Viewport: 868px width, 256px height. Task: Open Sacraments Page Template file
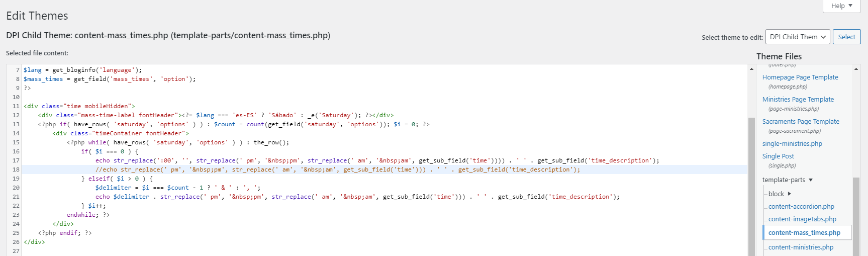point(800,122)
